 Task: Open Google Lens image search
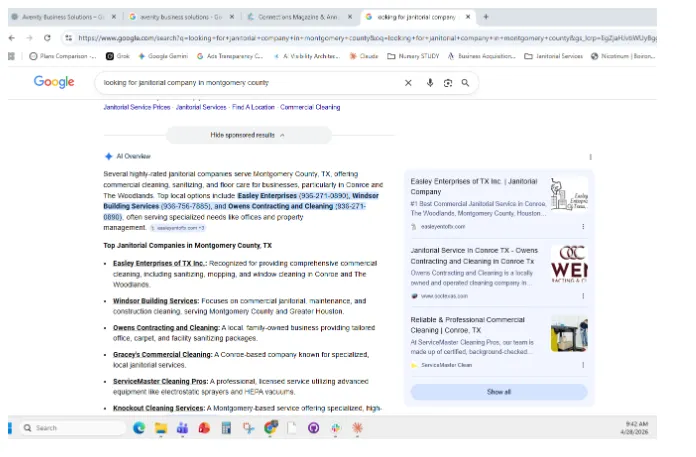(x=448, y=83)
